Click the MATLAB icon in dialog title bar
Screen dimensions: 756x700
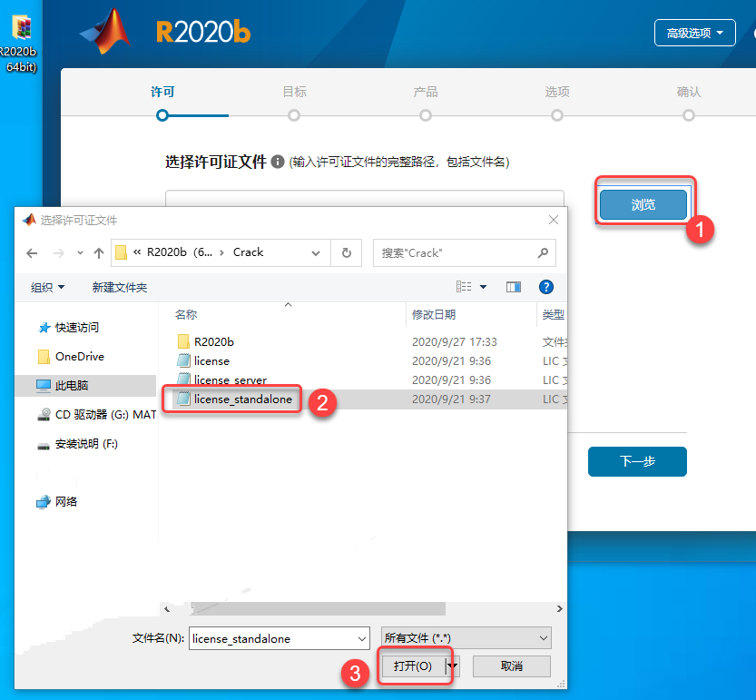pyautogui.click(x=29, y=220)
